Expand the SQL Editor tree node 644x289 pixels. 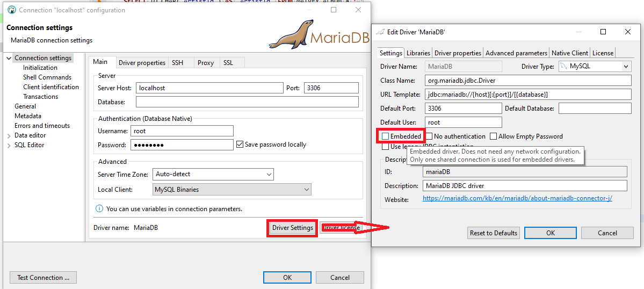click(9, 145)
